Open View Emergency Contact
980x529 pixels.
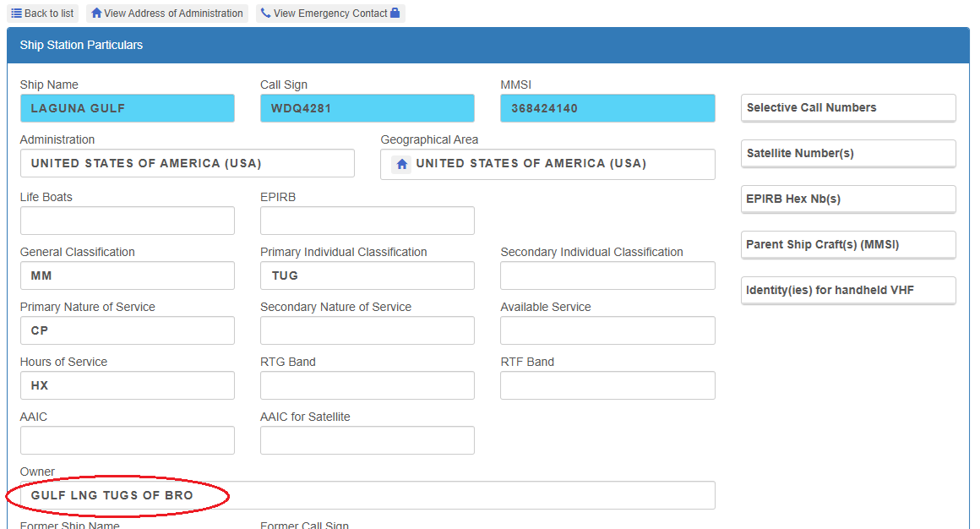[x=330, y=14]
